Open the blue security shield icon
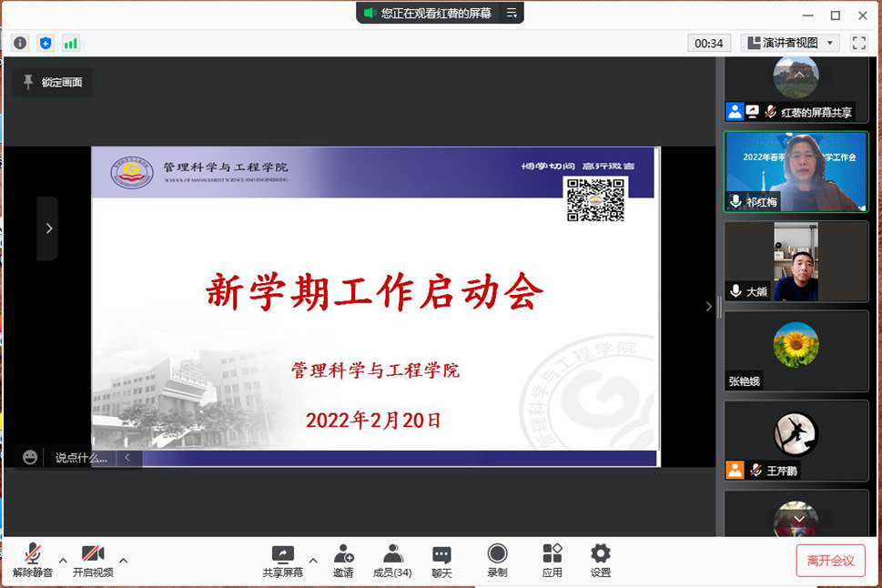The width and height of the screenshot is (882, 588). point(46,43)
